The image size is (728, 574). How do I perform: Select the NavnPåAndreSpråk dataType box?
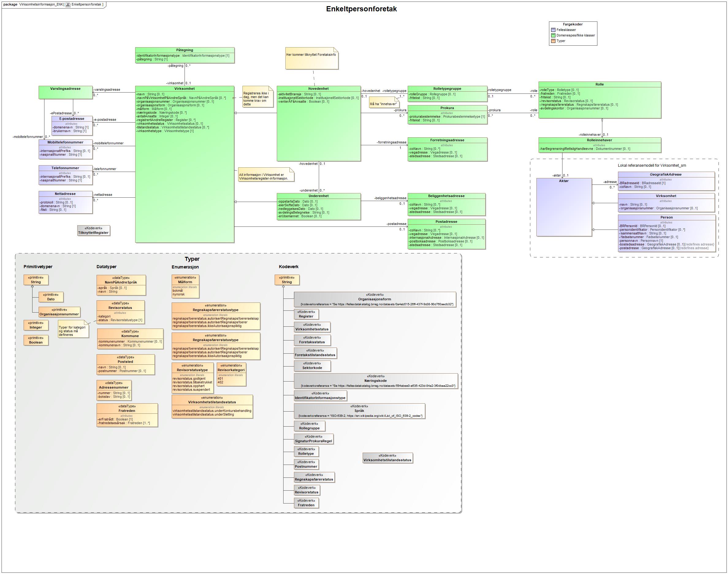(x=121, y=285)
